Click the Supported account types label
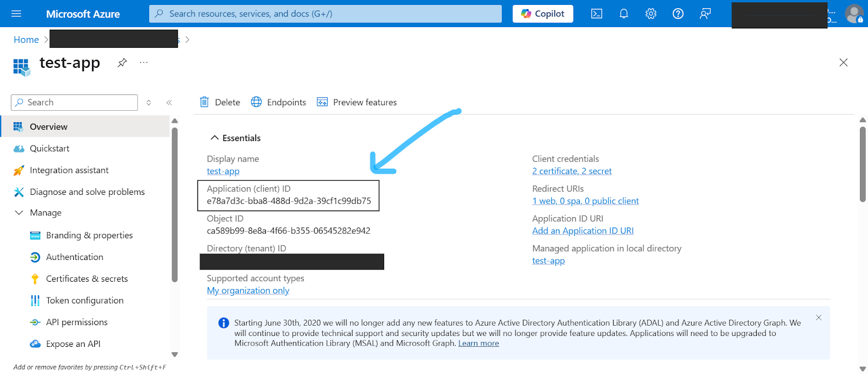868x374 pixels. click(256, 278)
